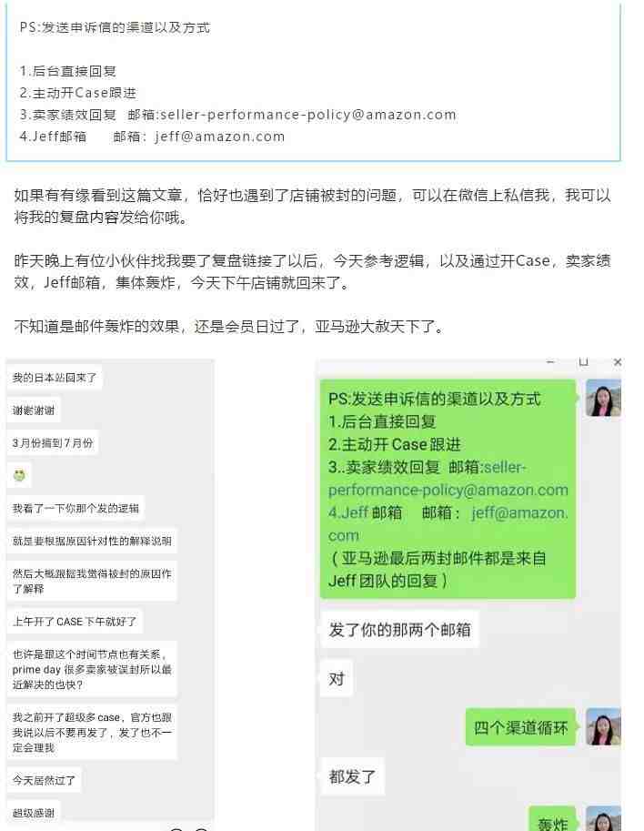Select the 3月份搞到7月份 message
This screenshot has height=831, width=644.
tap(53, 443)
